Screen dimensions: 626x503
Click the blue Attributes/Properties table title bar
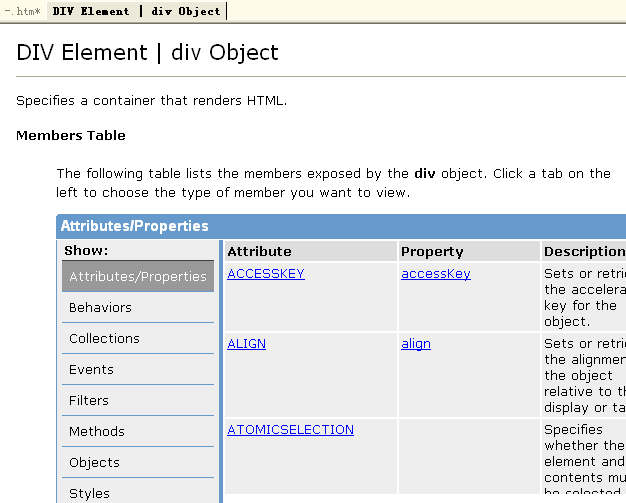[x=340, y=226]
